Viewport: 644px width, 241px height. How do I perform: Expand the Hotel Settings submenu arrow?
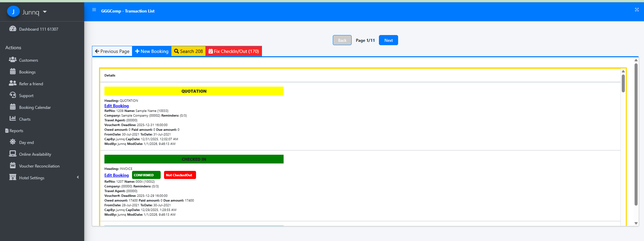[x=78, y=177]
